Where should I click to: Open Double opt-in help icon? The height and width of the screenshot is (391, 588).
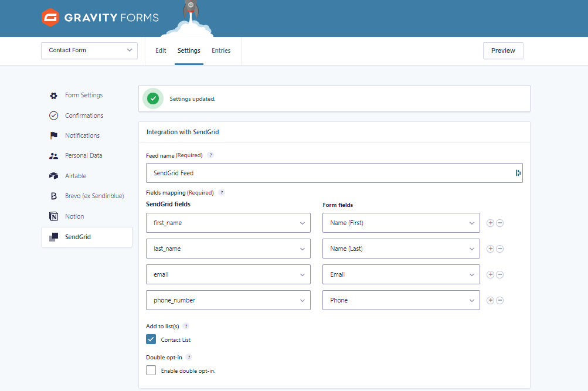pos(189,357)
